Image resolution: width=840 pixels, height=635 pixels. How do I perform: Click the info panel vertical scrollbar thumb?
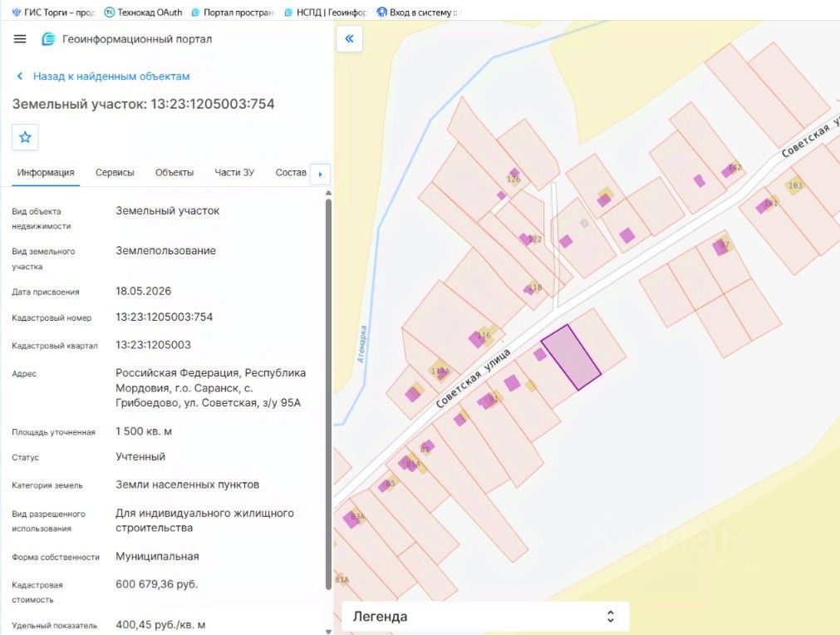click(x=328, y=394)
